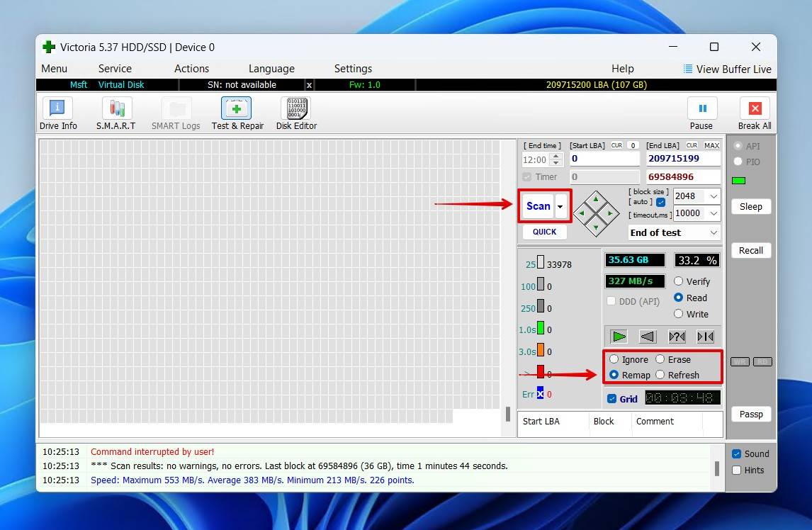This screenshot has width=812, height=530.
Task: Click the View Buffer Live list icon
Action: (x=688, y=69)
